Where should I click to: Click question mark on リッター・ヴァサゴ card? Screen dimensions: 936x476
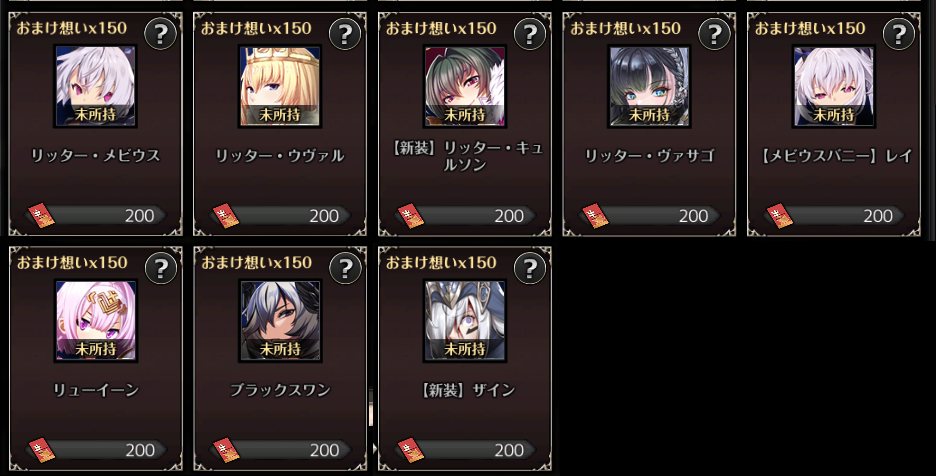coord(715,35)
